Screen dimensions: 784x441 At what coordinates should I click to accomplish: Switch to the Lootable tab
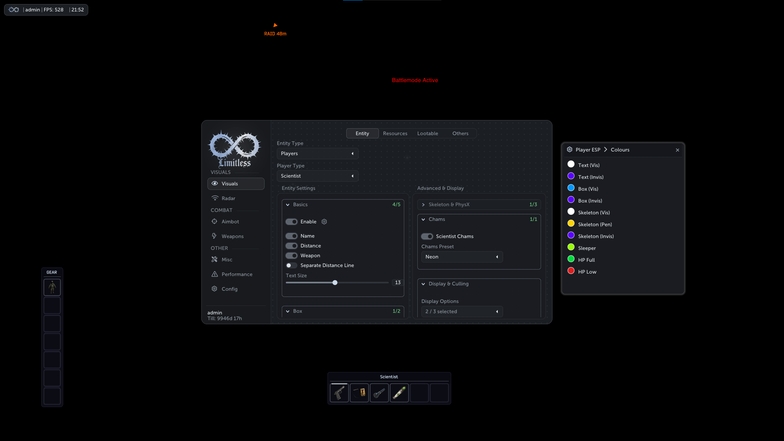pos(428,134)
